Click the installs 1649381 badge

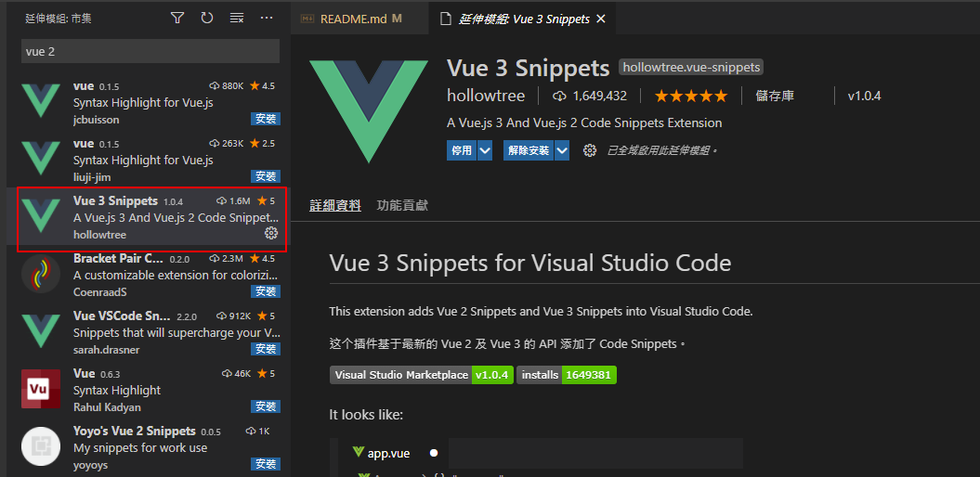pyautogui.click(x=567, y=375)
